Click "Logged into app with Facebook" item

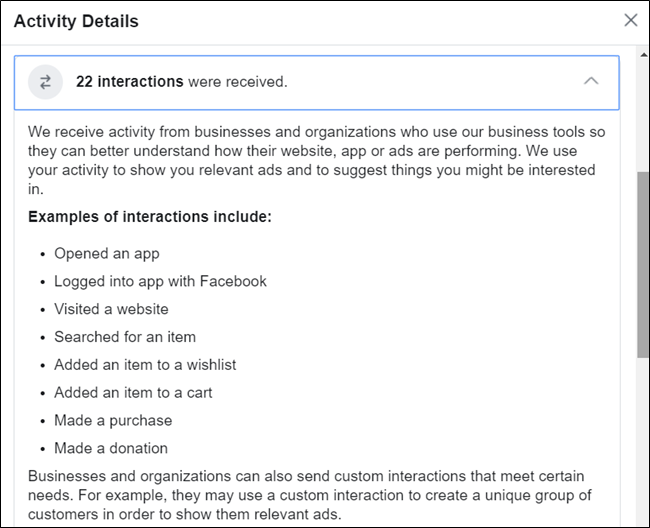(x=160, y=281)
